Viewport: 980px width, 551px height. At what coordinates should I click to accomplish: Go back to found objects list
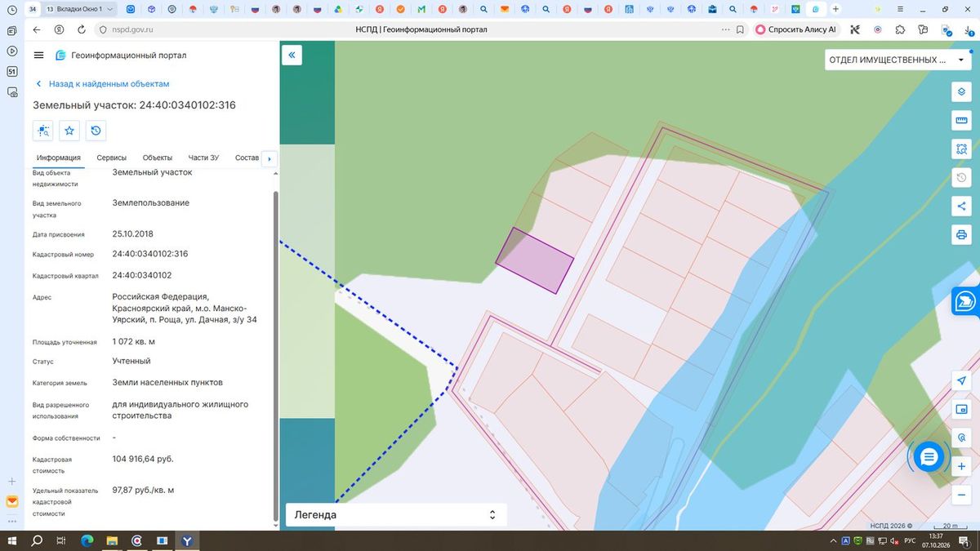[102, 84]
